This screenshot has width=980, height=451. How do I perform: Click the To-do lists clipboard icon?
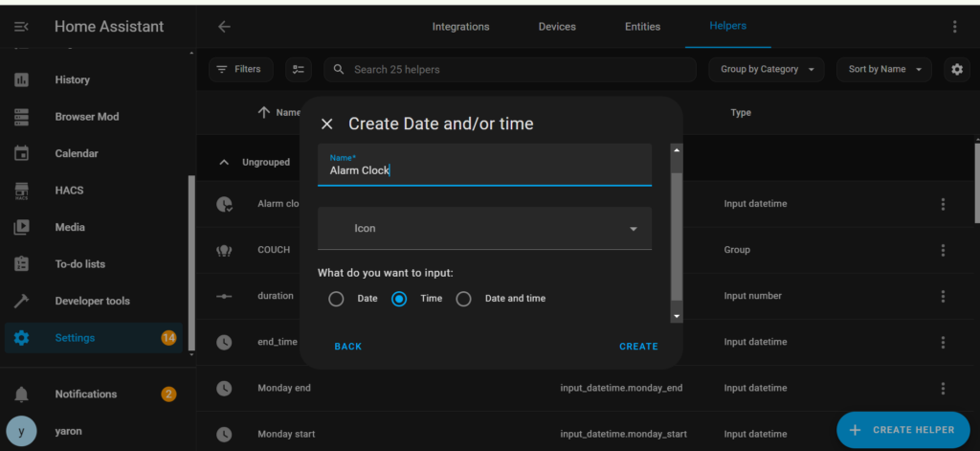click(x=21, y=264)
